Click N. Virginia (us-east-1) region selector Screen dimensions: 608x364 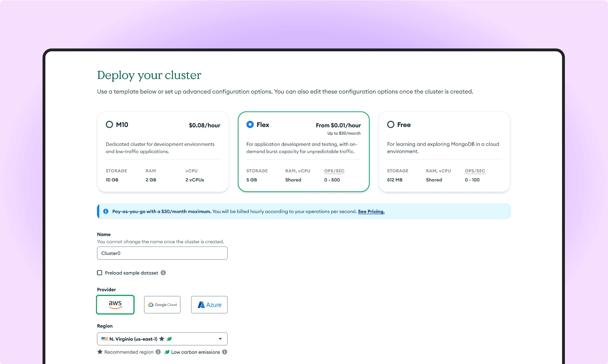133,339
